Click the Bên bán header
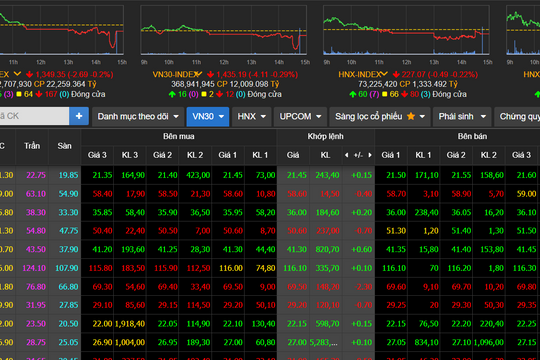This screenshot has width=540, height=360. tap(472, 136)
